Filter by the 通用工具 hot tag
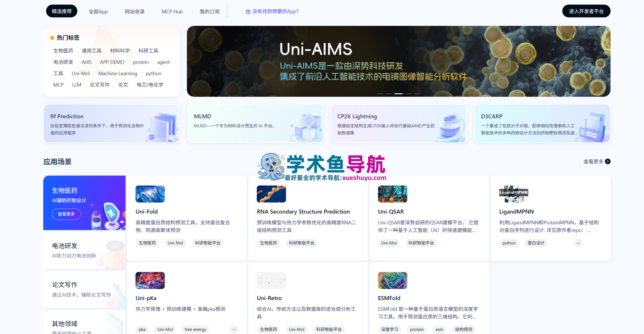The height and width of the screenshot is (334, 644). click(91, 51)
